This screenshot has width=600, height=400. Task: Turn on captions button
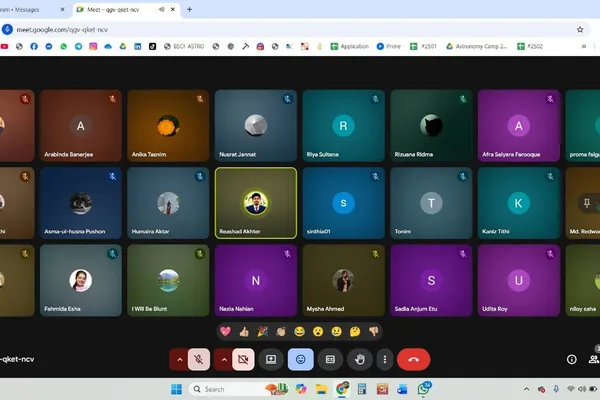[x=330, y=359]
